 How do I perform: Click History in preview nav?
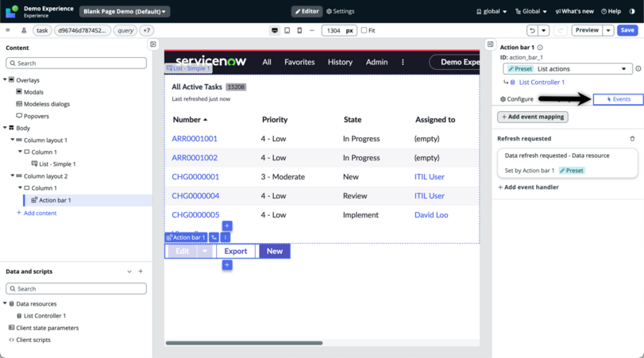[340, 62]
